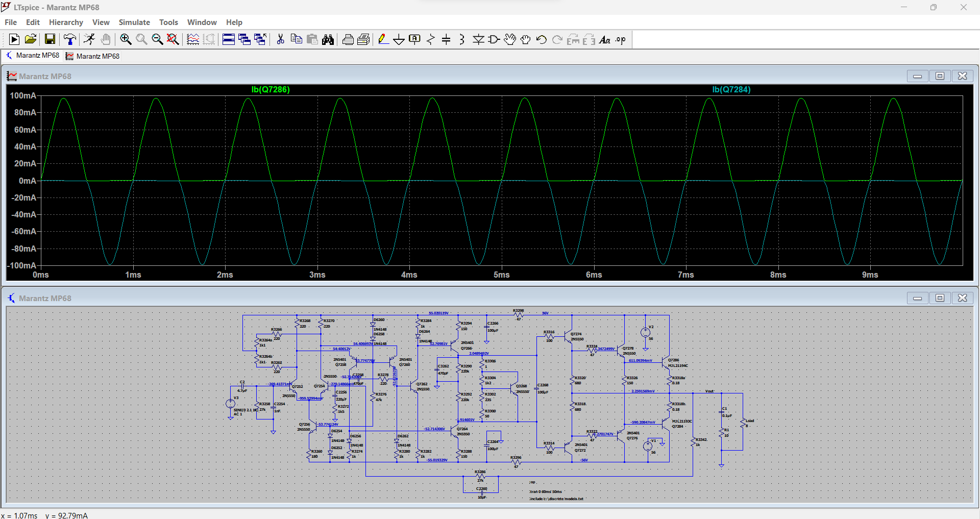Save the schematic with the floppy icon
The width and height of the screenshot is (980, 519).
coord(50,39)
